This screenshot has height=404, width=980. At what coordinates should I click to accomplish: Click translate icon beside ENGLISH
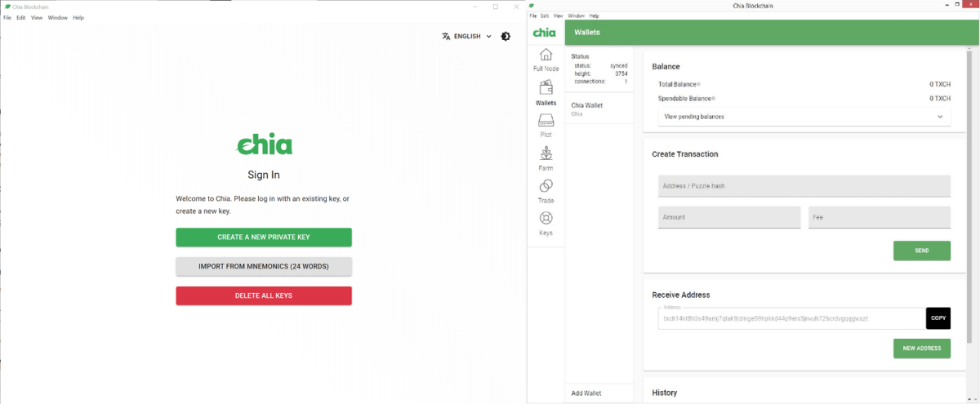point(446,36)
